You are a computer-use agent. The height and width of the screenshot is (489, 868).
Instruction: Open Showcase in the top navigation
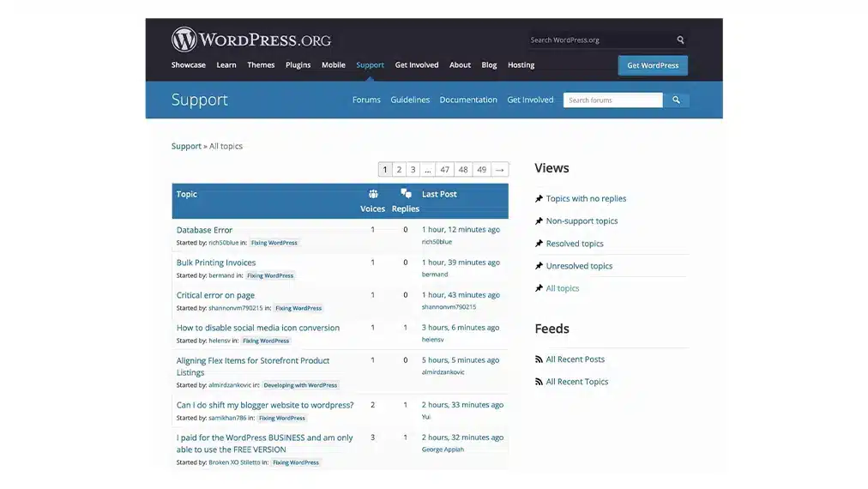tap(188, 65)
